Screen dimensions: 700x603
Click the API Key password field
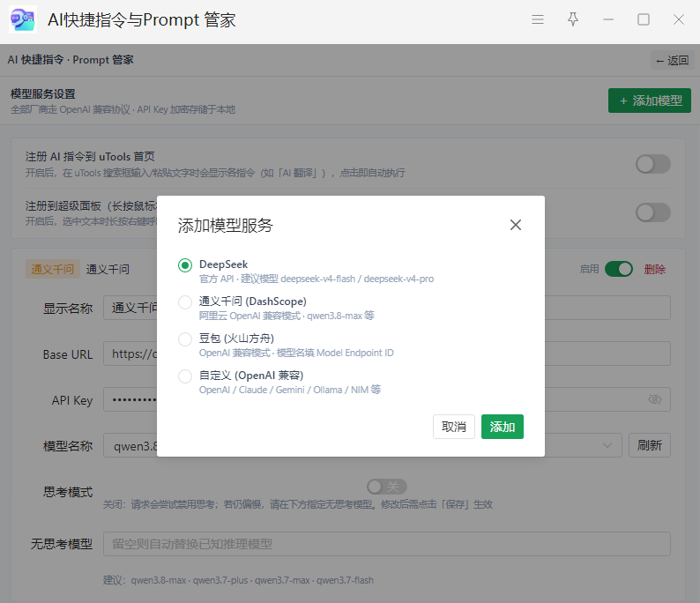[387, 399]
